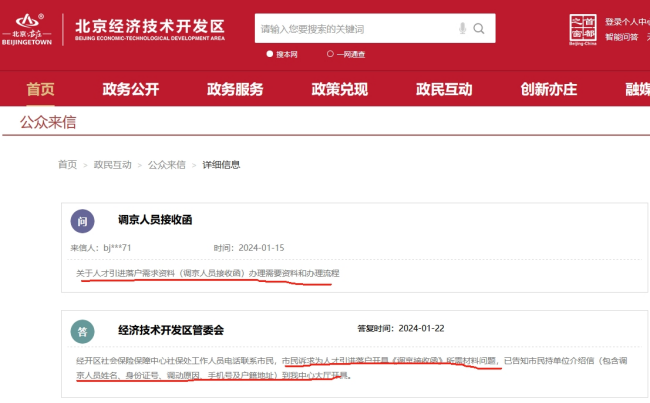Click the question date 2024-01-15
The height and width of the screenshot is (403, 650).
262,248
